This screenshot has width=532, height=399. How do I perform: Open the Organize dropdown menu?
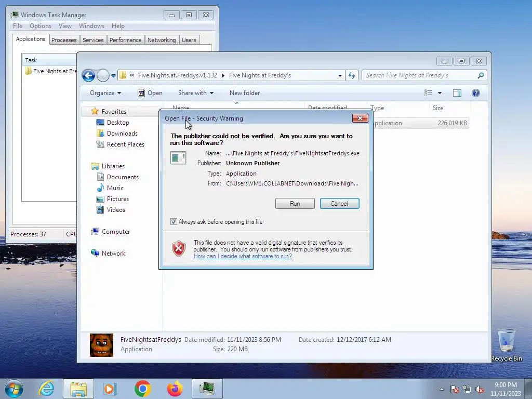(105, 93)
